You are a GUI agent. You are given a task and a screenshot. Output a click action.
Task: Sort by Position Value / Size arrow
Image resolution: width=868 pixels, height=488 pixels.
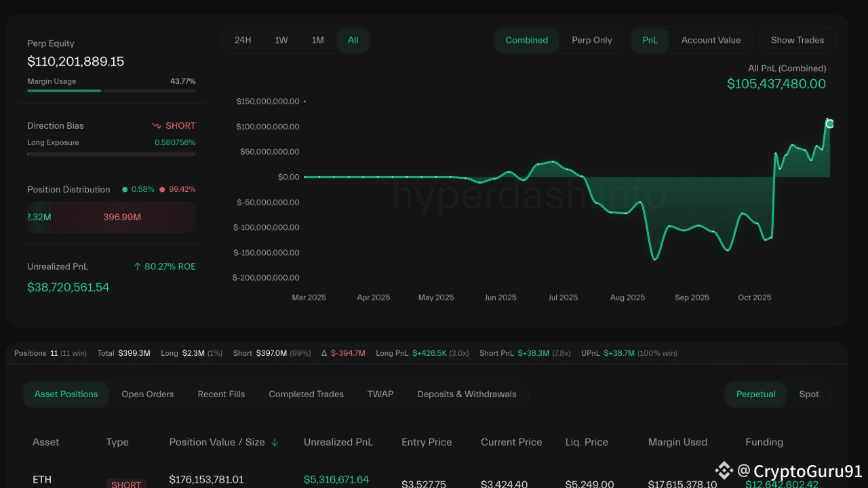[275, 443]
